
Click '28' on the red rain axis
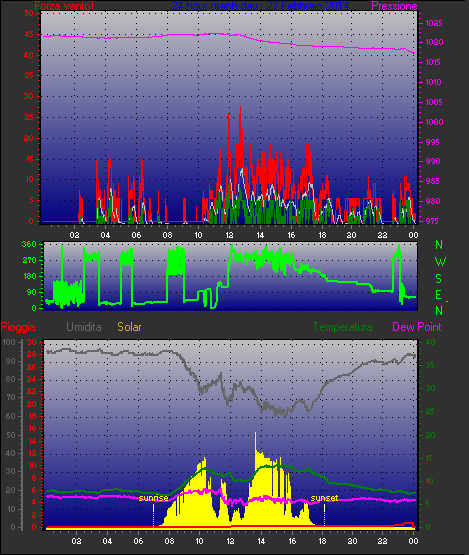[x=32, y=355]
